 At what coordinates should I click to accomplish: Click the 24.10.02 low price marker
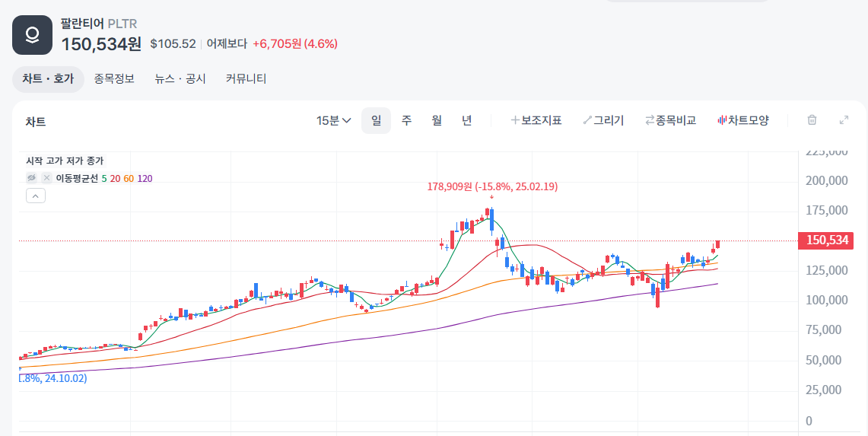(x=53, y=379)
